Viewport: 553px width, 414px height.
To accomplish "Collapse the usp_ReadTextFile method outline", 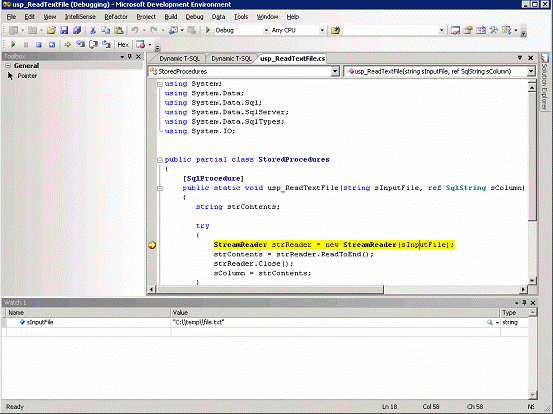I will (160, 188).
